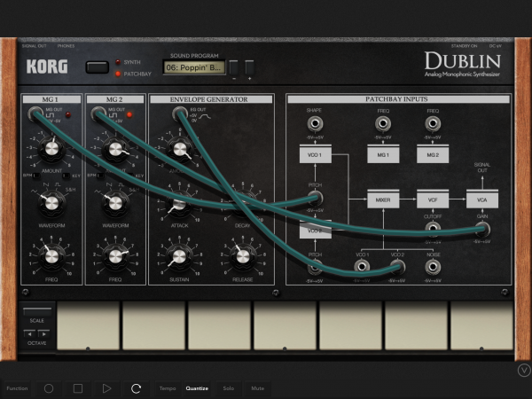Screen dimensions: 532x399
Task: Click the Sustain knob
Action: (179, 257)
